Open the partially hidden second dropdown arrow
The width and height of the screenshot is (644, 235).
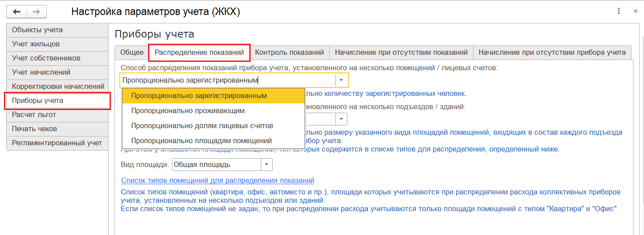pos(342,119)
